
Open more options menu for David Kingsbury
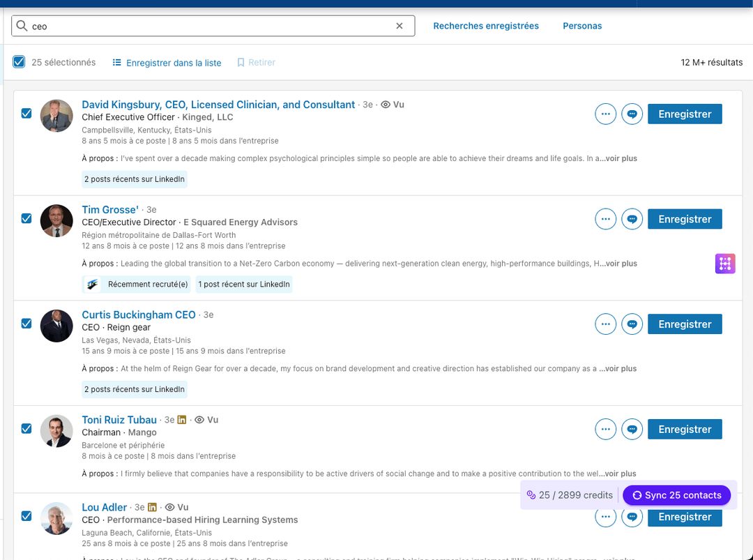point(605,114)
